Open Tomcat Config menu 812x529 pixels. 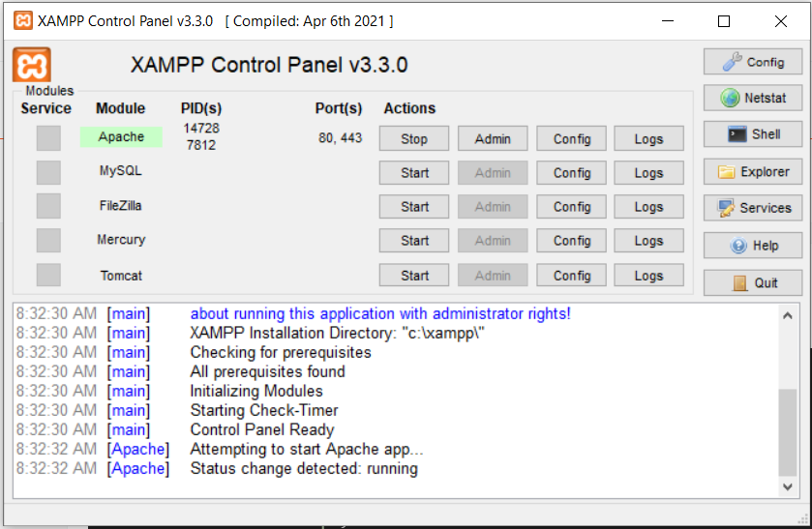(572, 276)
